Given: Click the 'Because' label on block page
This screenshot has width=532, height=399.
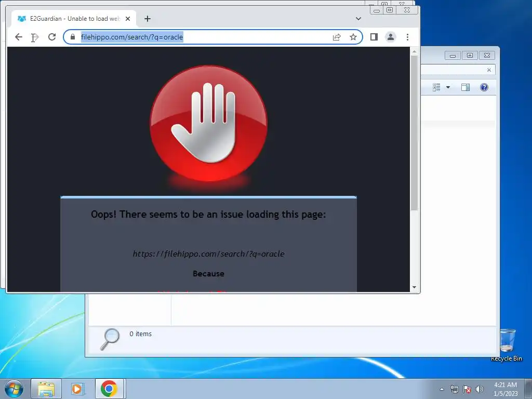Looking at the screenshot, I should (x=209, y=273).
